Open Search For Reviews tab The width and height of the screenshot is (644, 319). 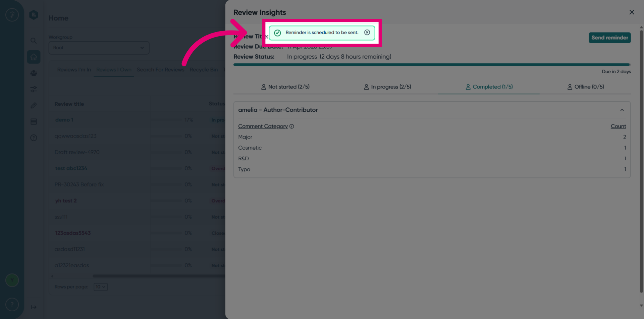pyautogui.click(x=160, y=70)
